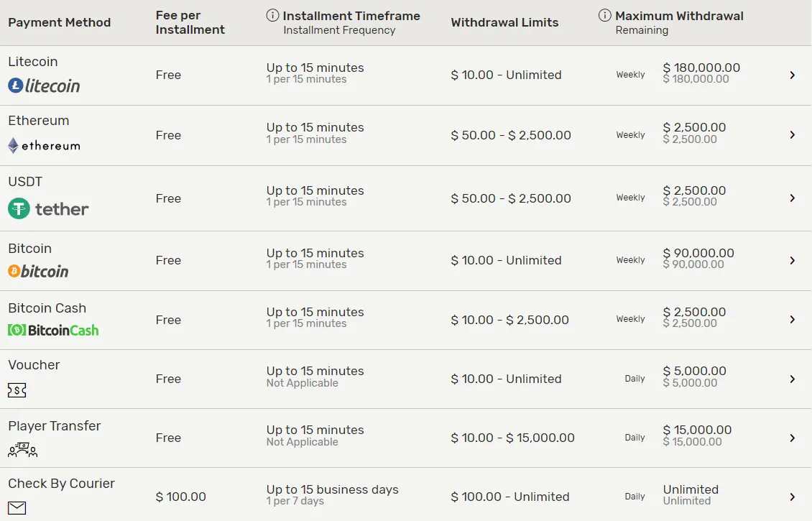812x521 pixels.
Task: Select the Bitcoin logo icon
Action: tap(14, 272)
